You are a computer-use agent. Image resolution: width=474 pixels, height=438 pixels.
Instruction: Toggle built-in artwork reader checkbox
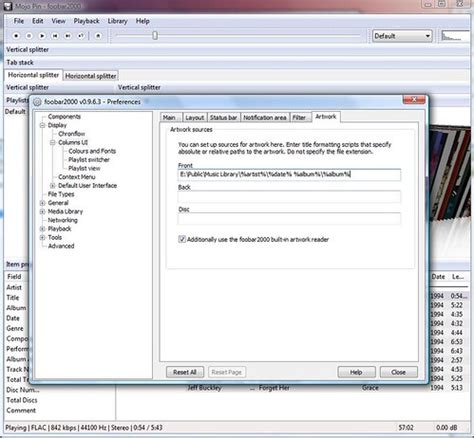click(x=182, y=239)
